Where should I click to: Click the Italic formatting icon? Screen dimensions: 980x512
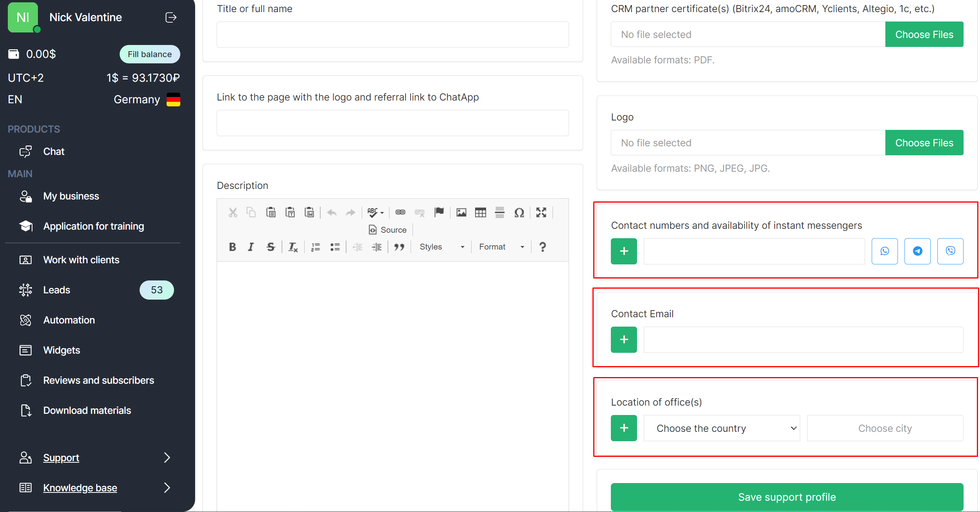[251, 247]
